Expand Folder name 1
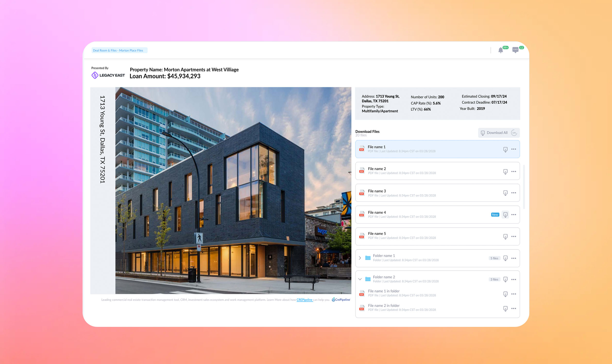 coord(360,258)
